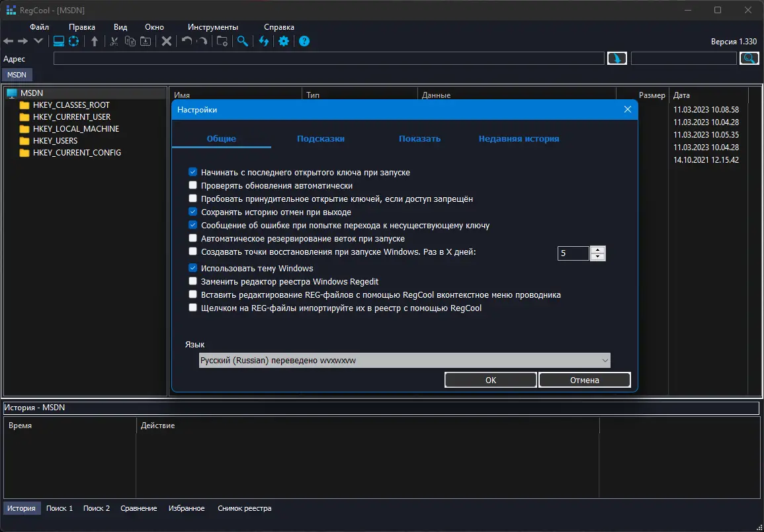
Task: Open the 'Инструменты' menu
Action: 212,27
